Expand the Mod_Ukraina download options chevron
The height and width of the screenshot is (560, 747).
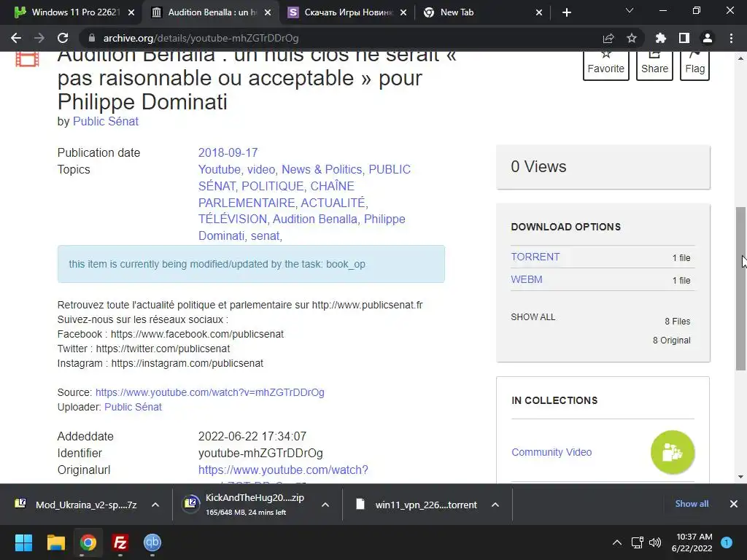tap(155, 505)
